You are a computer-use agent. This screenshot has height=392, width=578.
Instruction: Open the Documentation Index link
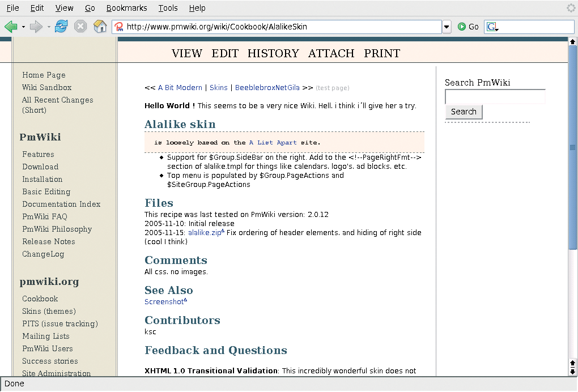point(61,204)
